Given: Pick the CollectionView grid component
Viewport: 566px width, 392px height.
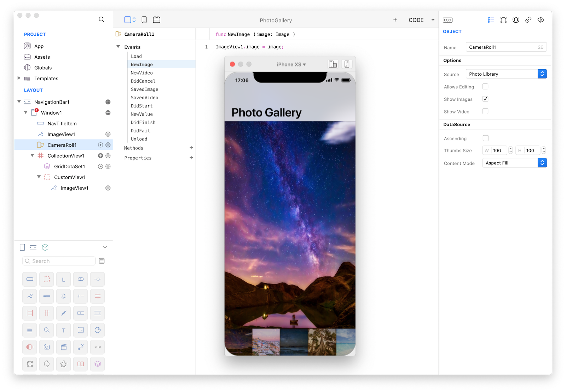Looking at the screenshot, I should 47,314.
